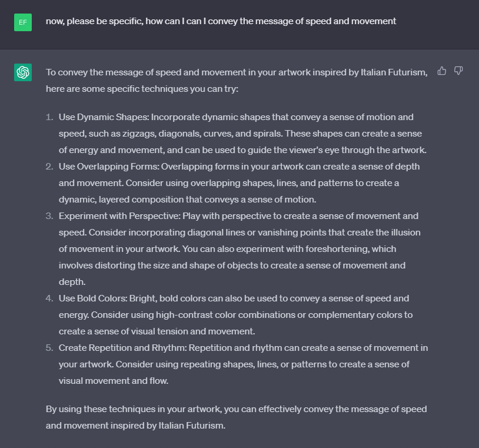The width and height of the screenshot is (479, 448).
Task: Click the number '1.' list marker
Action: pos(49,117)
